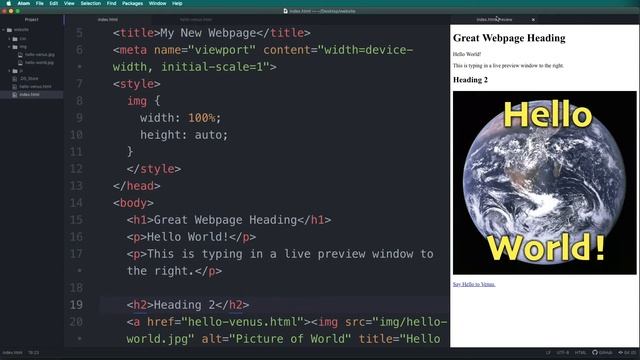
Task: Collapse the img folder in tree
Action: click(9, 47)
